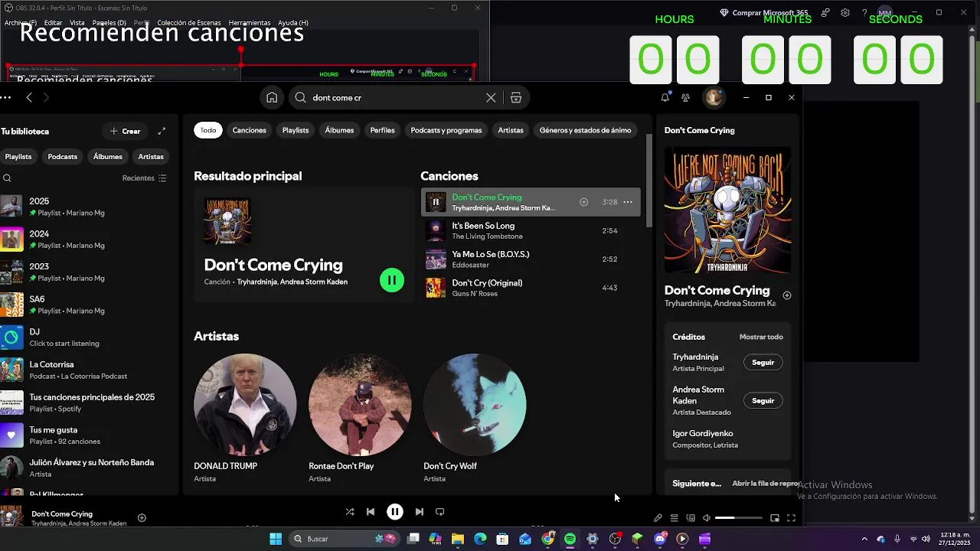The width and height of the screenshot is (980, 551).
Task: Open the Browse icon beside search
Action: click(x=516, y=98)
